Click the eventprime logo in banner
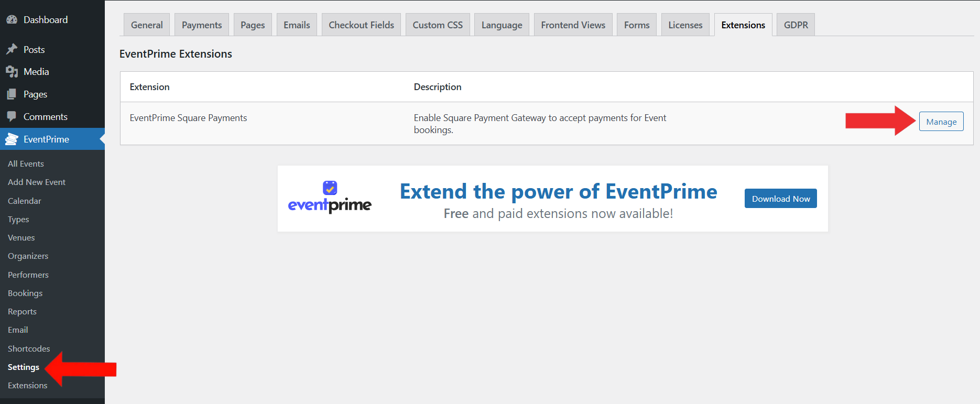The image size is (980, 404). tap(330, 198)
